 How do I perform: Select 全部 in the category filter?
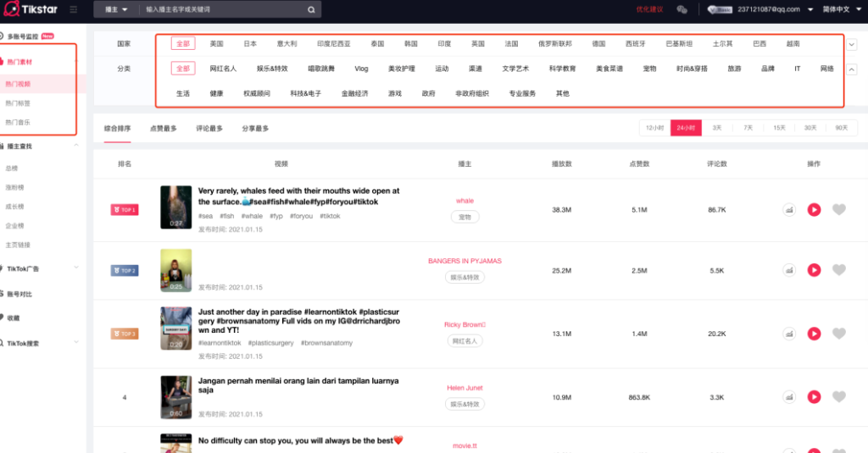click(x=183, y=69)
